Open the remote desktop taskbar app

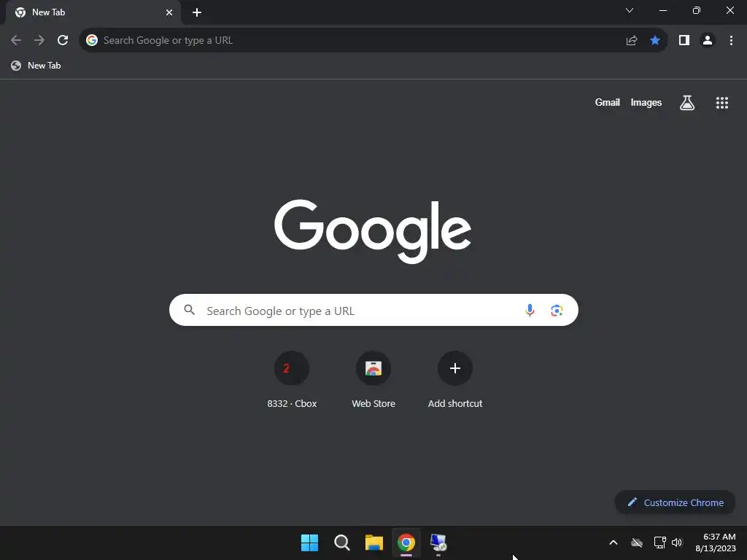tap(438, 542)
